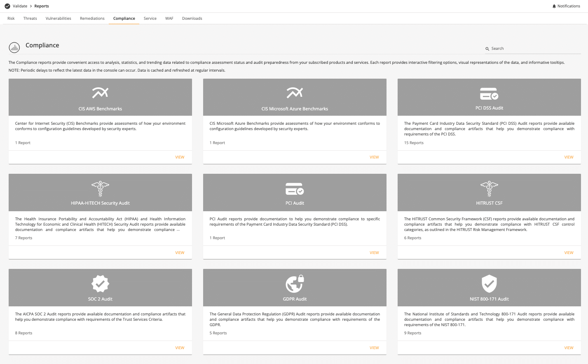Click the NIST 800-171 Audit title
588x364 pixels.
pyautogui.click(x=489, y=299)
